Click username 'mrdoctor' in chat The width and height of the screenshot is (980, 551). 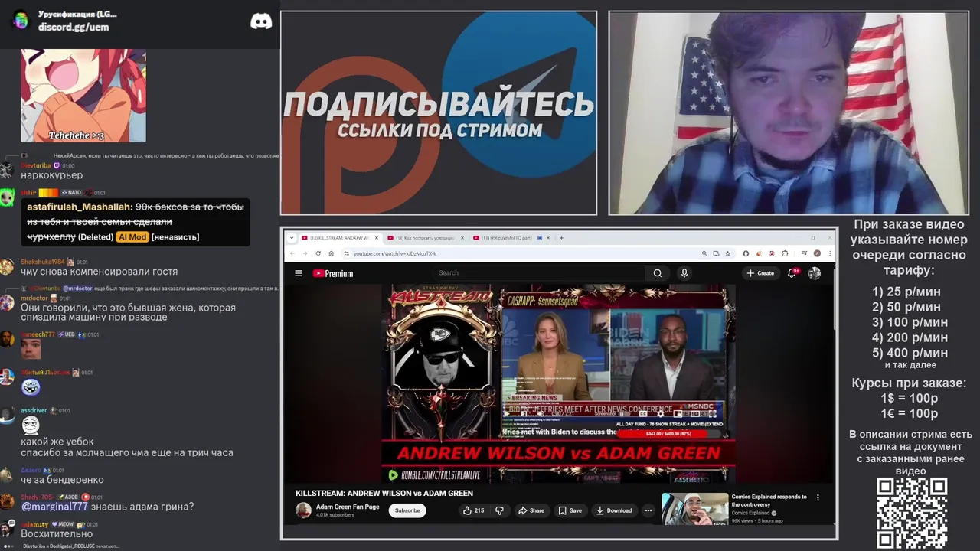[34, 298]
